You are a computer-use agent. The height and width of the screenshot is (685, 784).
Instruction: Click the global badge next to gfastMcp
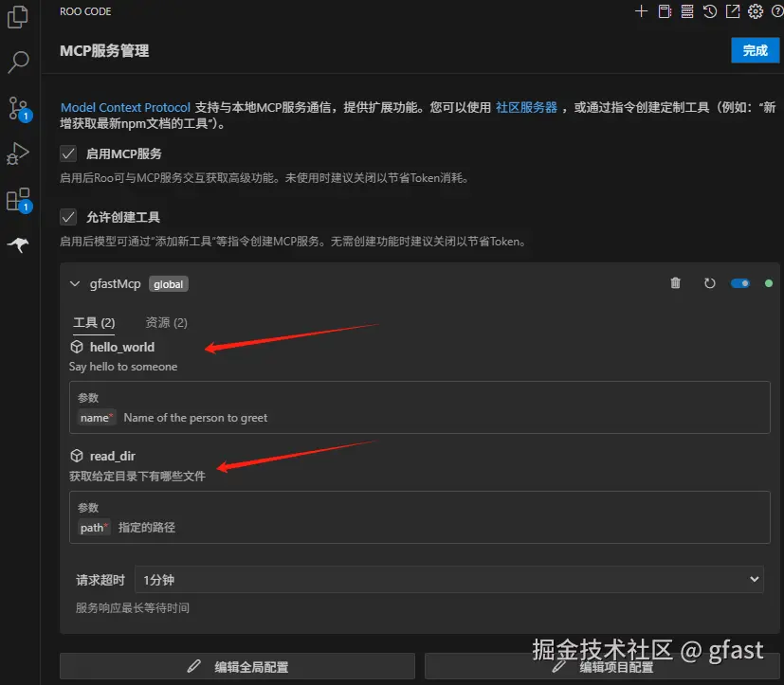pyautogui.click(x=169, y=284)
